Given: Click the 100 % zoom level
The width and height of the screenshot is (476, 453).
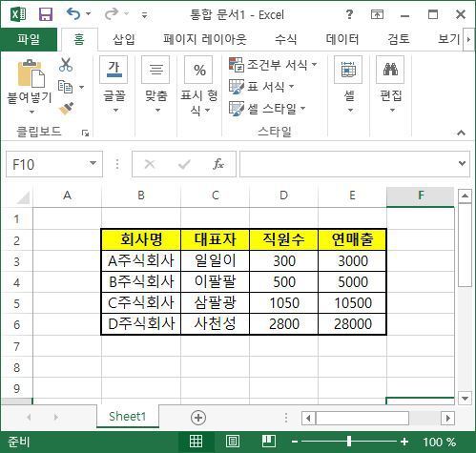Looking at the screenshot, I should click(440, 442).
